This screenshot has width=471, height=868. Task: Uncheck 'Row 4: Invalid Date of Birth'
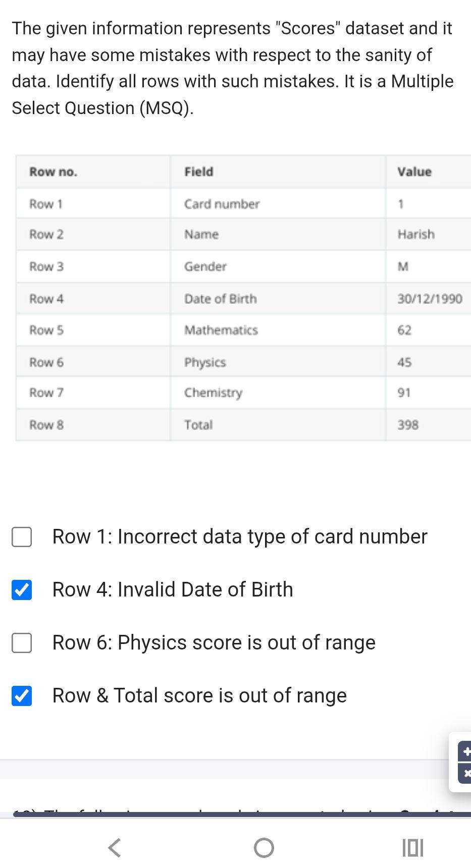(x=21, y=590)
